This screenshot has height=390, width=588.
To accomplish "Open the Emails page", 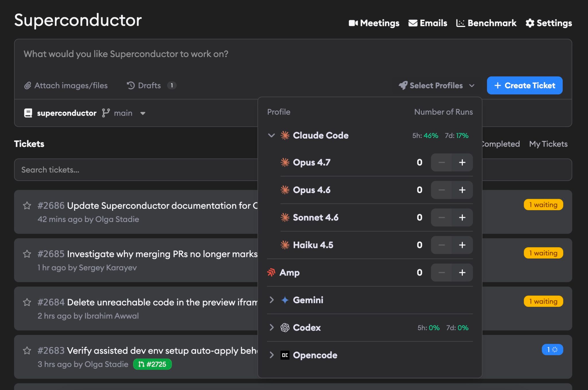I will click(x=428, y=23).
